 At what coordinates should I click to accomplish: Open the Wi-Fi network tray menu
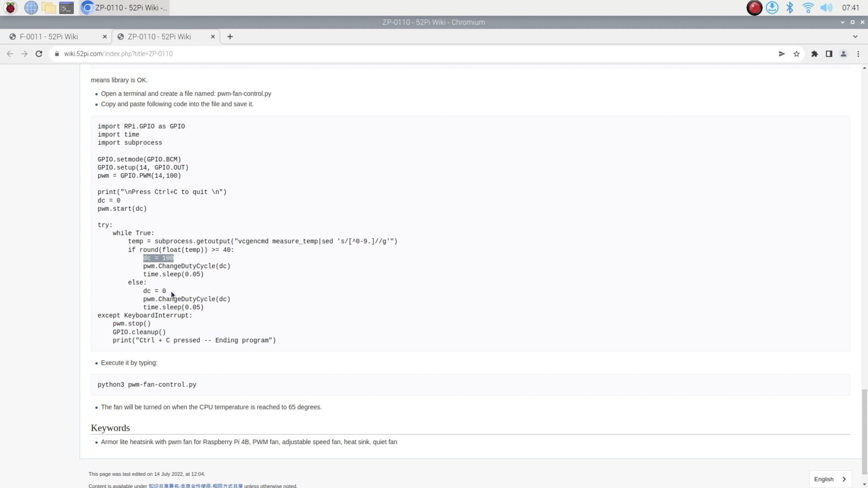808,8
